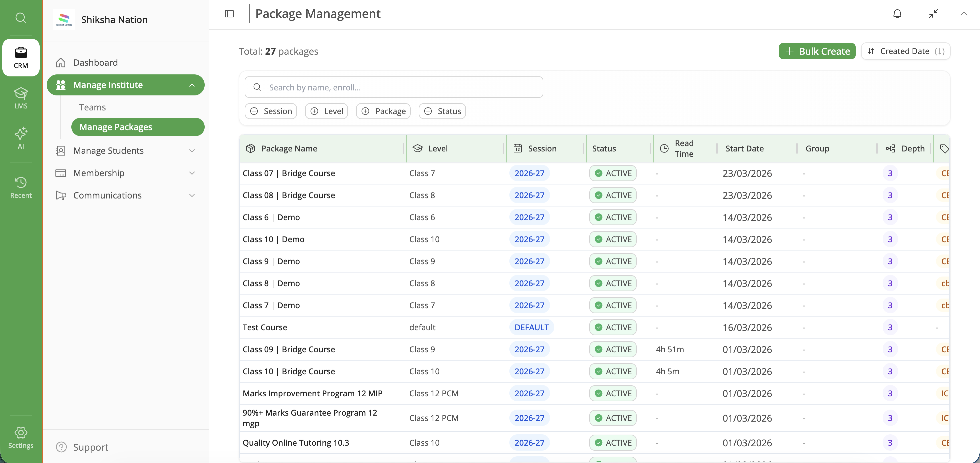Screen dimensions: 980x463
Task: Click 2026-27 session tag for Class 7 | Demo
Action: (529, 305)
